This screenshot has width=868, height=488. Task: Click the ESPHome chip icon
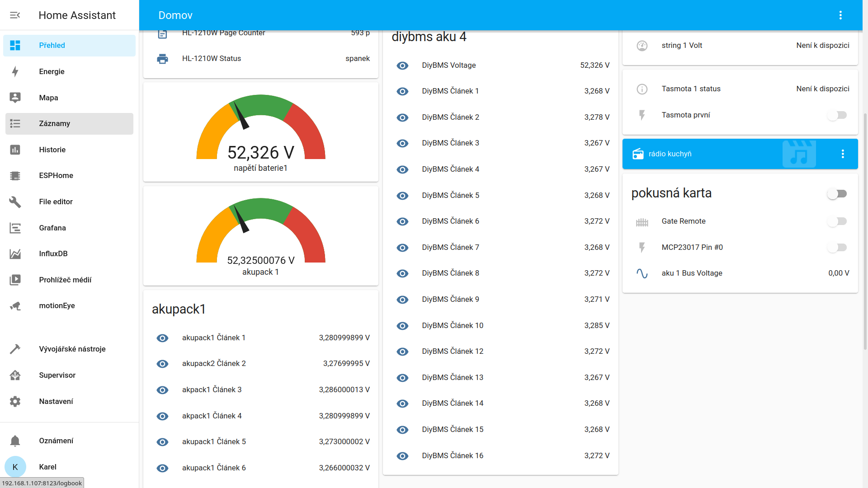click(15, 176)
